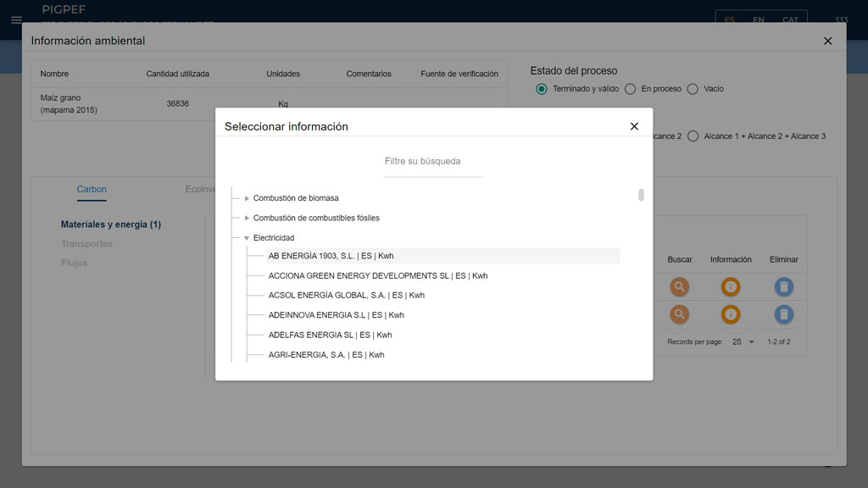Switch to the Carbon tab
The image size is (868, 488).
click(92, 189)
